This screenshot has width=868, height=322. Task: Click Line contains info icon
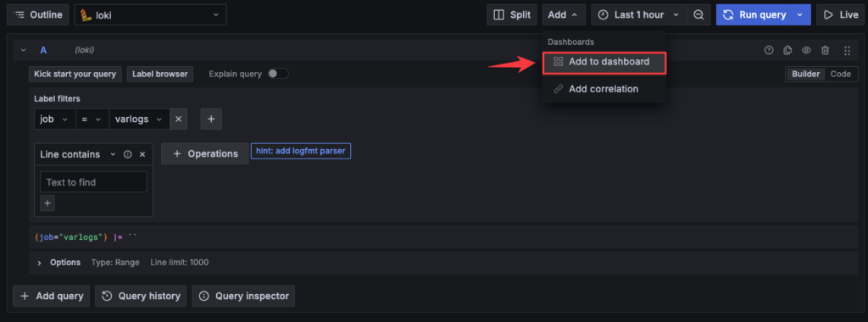[x=128, y=154]
